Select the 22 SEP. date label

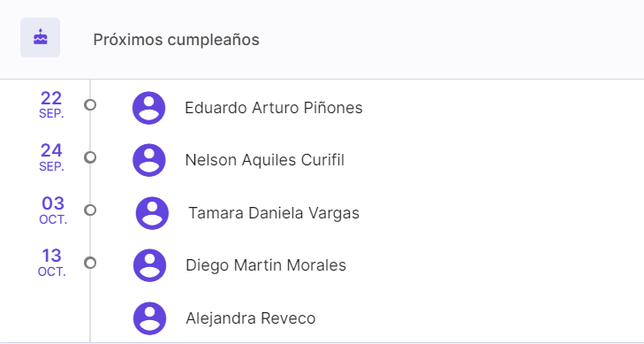[51, 105]
